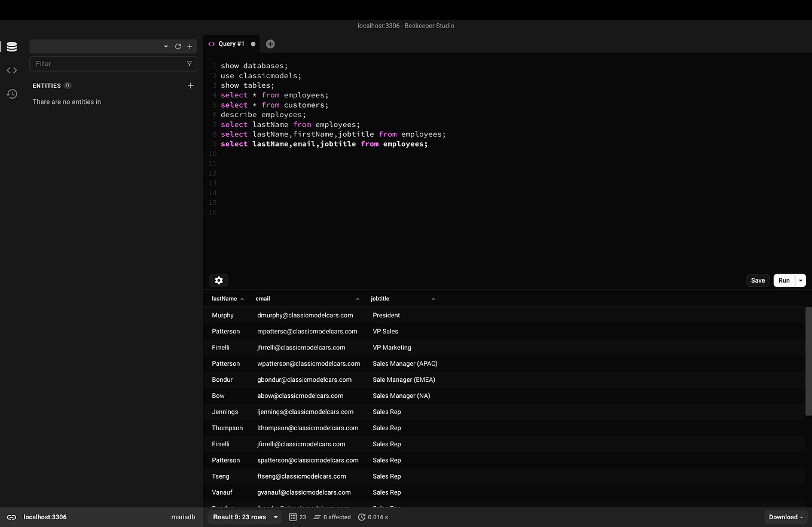
Task: Select the queries code sidebar icon
Action: coord(11,70)
